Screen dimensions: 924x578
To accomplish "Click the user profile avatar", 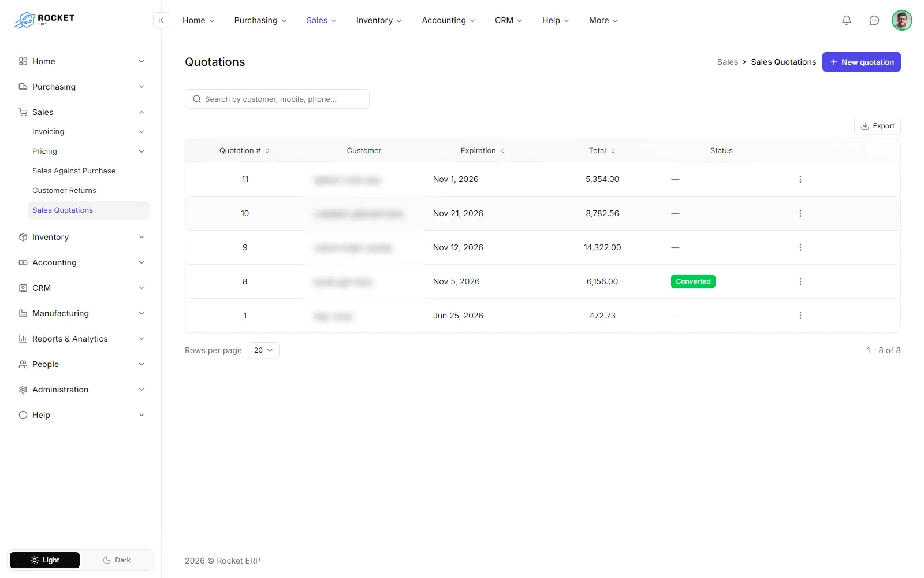I will pos(902,20).
